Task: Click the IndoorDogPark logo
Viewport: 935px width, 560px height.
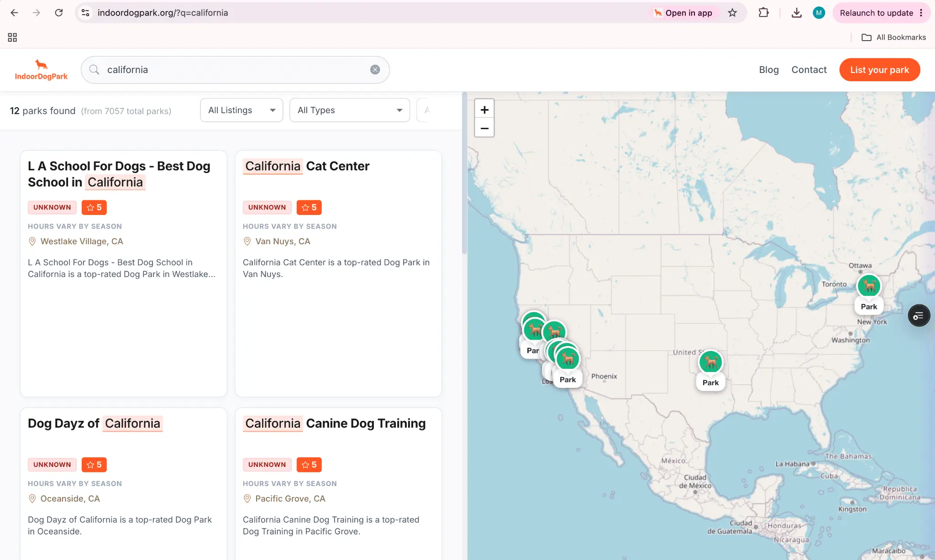Action: tap(41, 70)
